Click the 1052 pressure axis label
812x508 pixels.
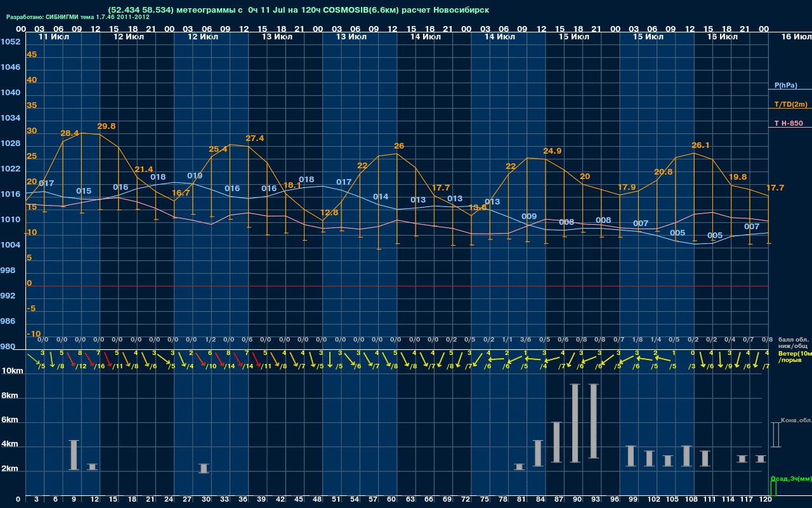tap(10, 42)
